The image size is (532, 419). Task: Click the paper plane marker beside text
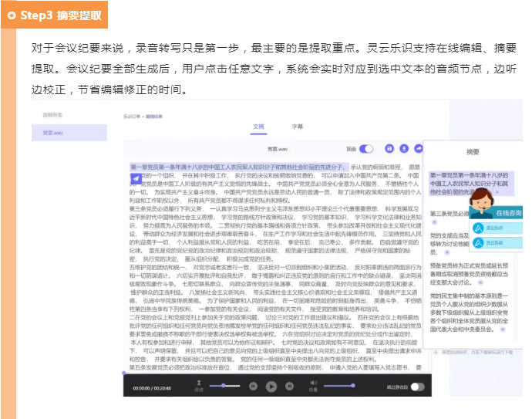pyautogui.click(x=136, y=178)
